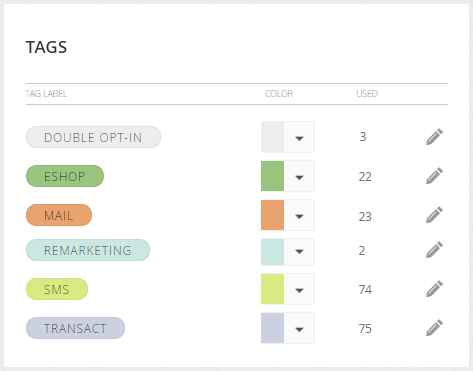
Task: Edit the DOUBLE OPT-IN tag with pencil icon
Action: point(434,137)
